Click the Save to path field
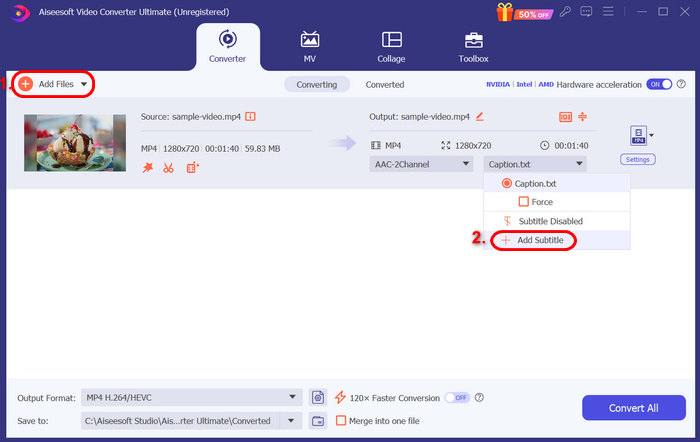 180,421
